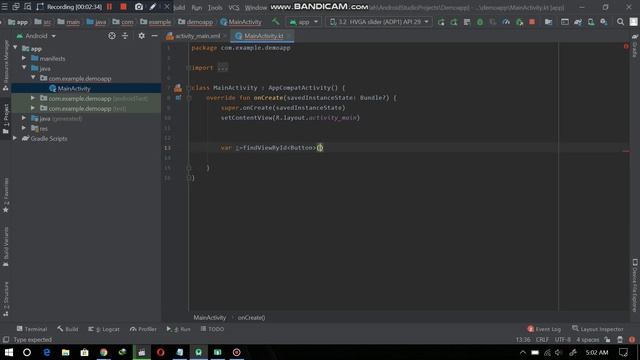
Task: Expand Gradle Scripts node
Action: coord(15,138)
